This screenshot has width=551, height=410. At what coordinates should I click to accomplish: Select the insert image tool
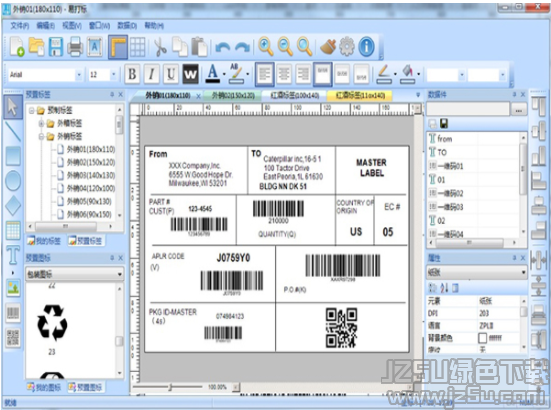point(13,288)
